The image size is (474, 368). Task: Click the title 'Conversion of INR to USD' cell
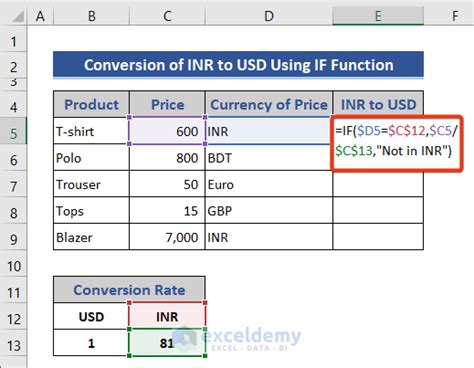[238, 65]
